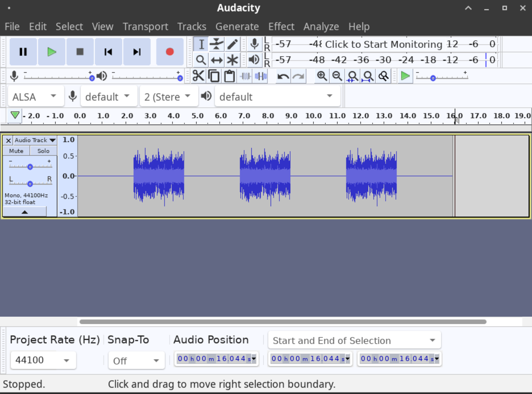This screenshot has height=394, width=532.
Task: Select the Time Shift tool
Action: [x=217, y=60]
